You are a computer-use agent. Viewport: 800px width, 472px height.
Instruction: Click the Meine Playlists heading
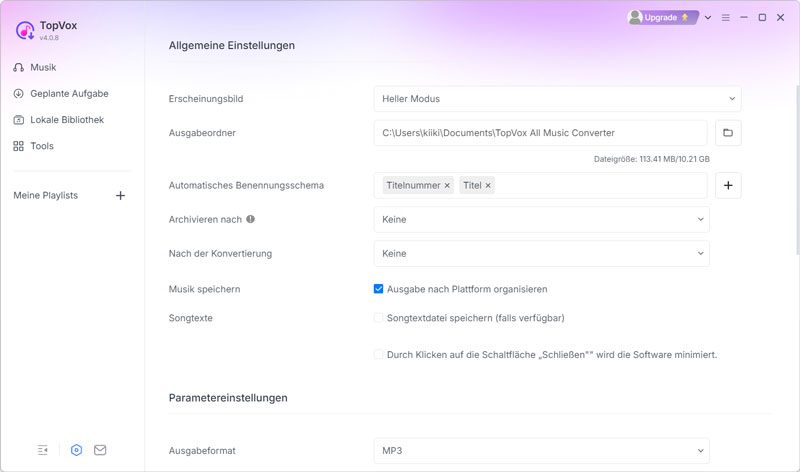(45, 195)
